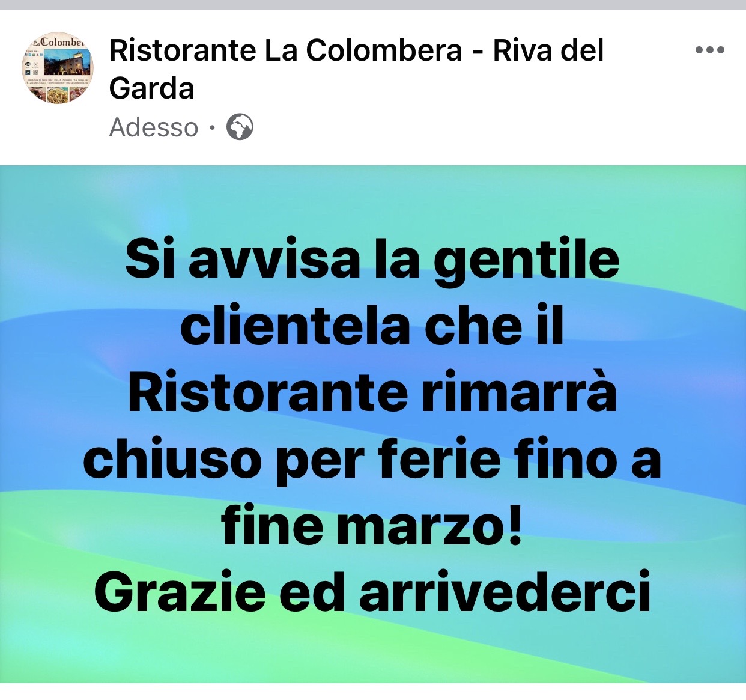
Task: Tap the pasta dish photo in the avatar
Action: (x=58, y=95)
